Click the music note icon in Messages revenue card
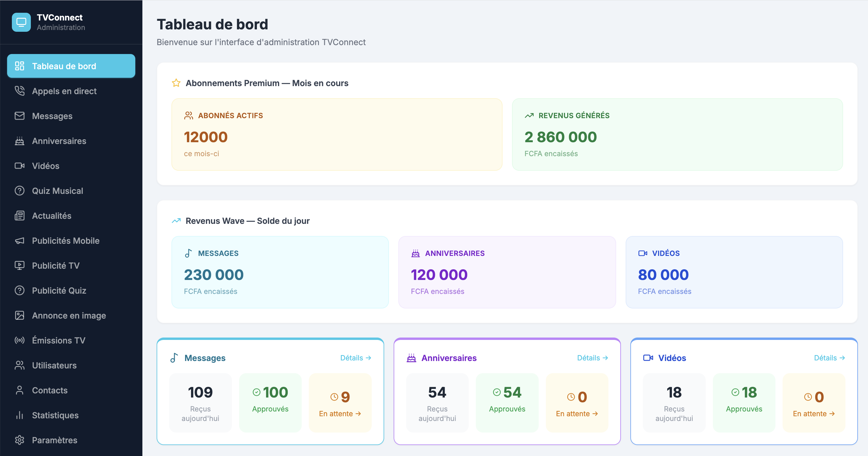Image resolution: width=868 pixels, height=456 pixels. tap(189, 253)
